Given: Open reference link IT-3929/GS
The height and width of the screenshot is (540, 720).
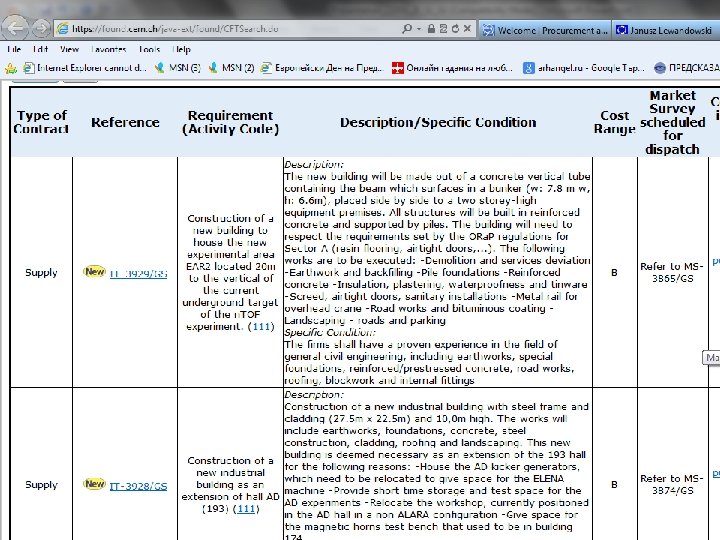Looking at the screenshot, I should coord(138,274).
